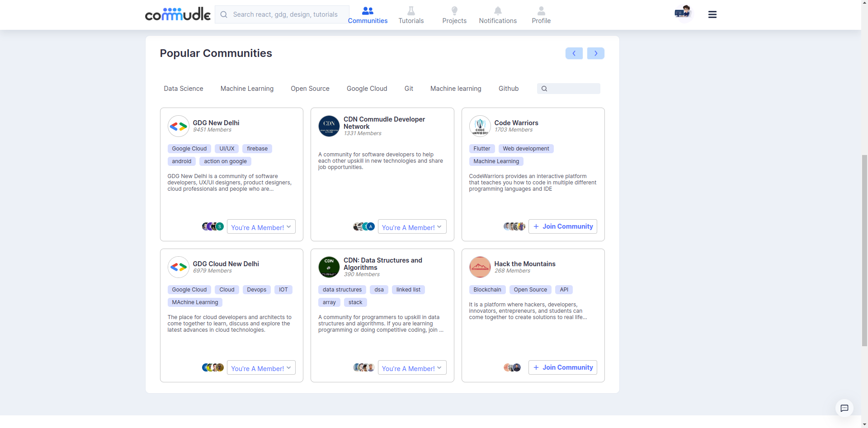This screenshot has width=868, height=428.
Task: Open the Tutorials nav item
Action: [x=411, y=15]
